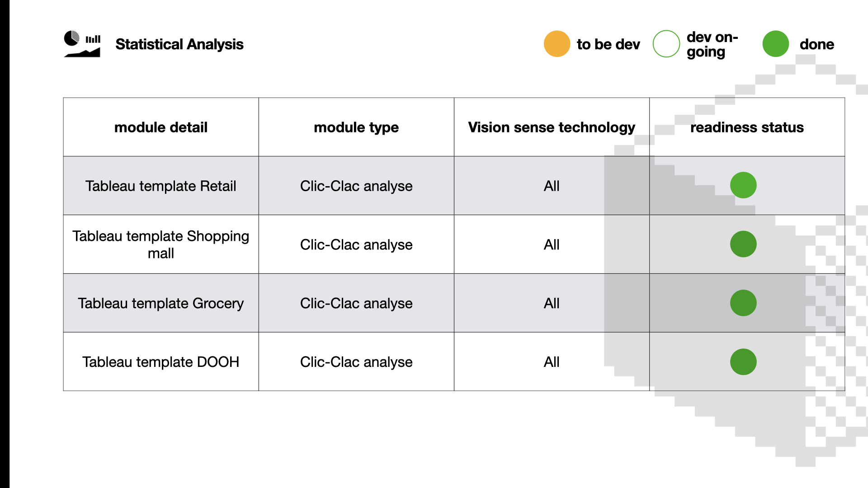Select the 'Tableau template Grocery' cell
Viewport: 868px width, 488px height.
tap(161, 303)
